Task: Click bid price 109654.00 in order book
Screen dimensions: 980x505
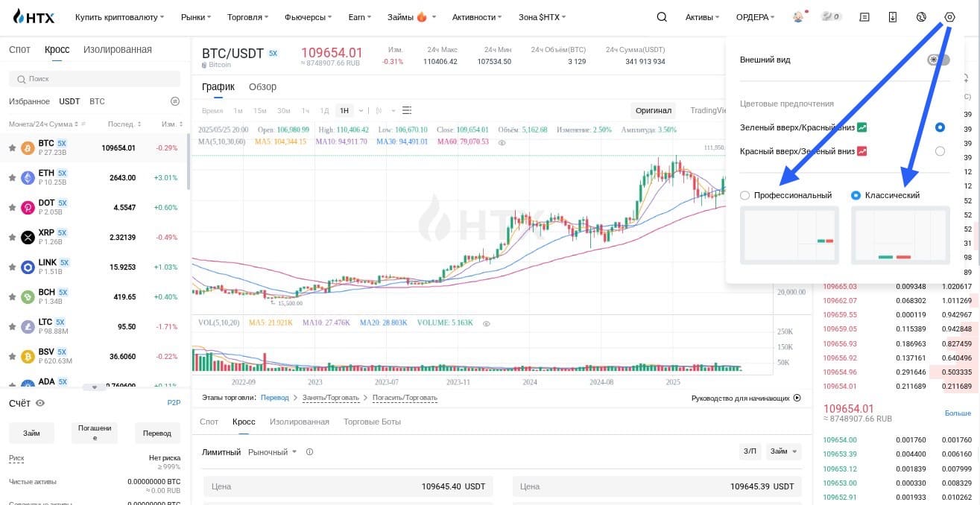Action: [x=840, y=439]
